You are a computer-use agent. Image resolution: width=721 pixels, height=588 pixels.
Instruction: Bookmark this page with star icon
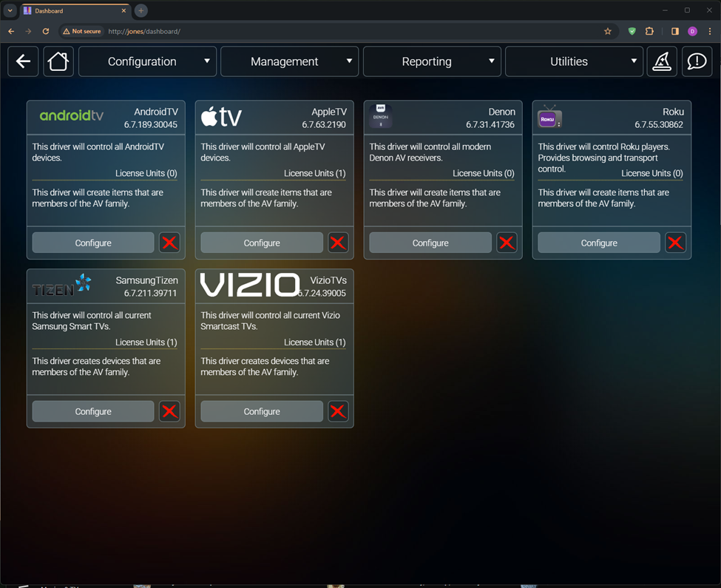coord(608,31)
